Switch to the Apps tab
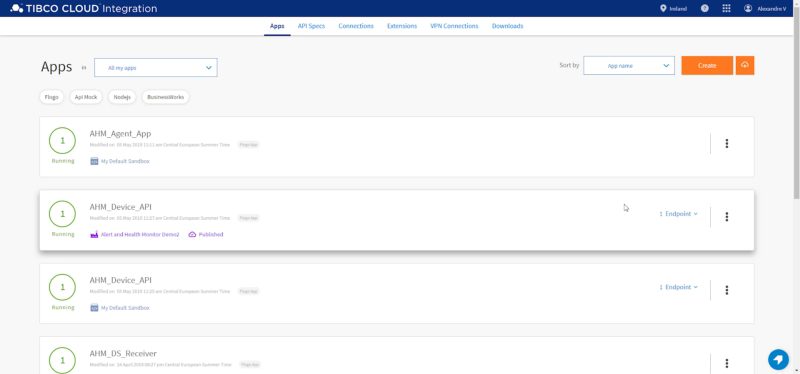 tap(277, 26)
